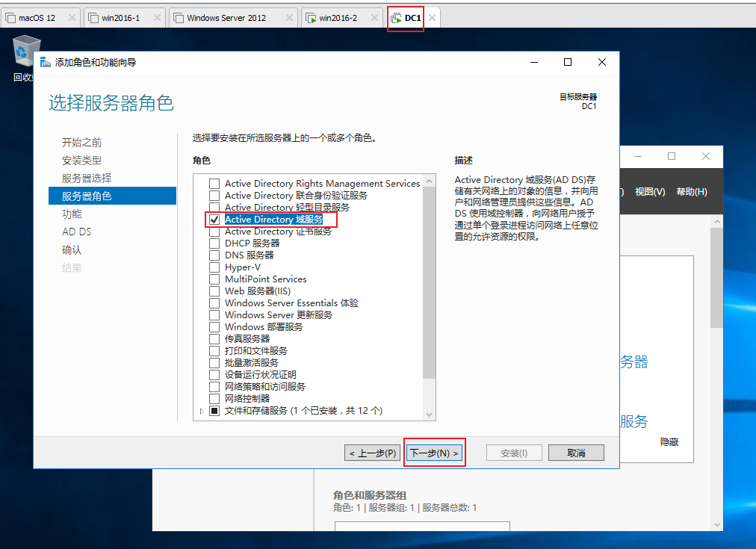
Task: Click the win2016-2 running VM icon
Action: click(x=311, y=18)
